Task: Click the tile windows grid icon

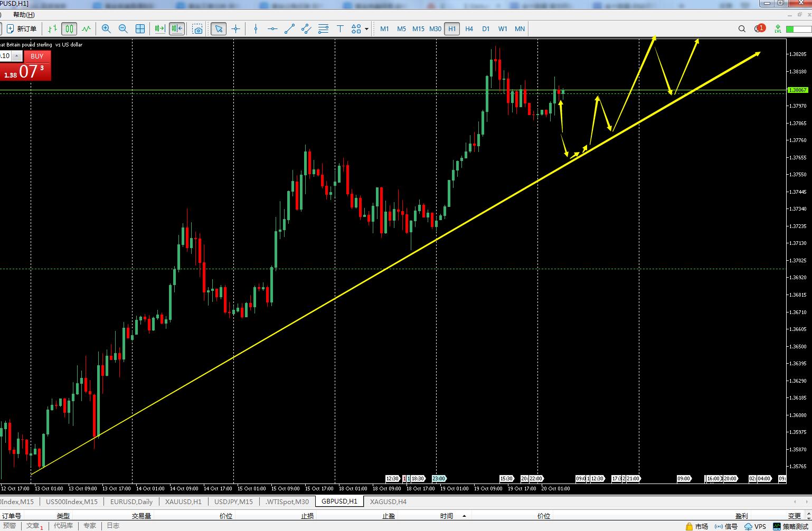Action: pyautogui.click(x=140, y=29)
